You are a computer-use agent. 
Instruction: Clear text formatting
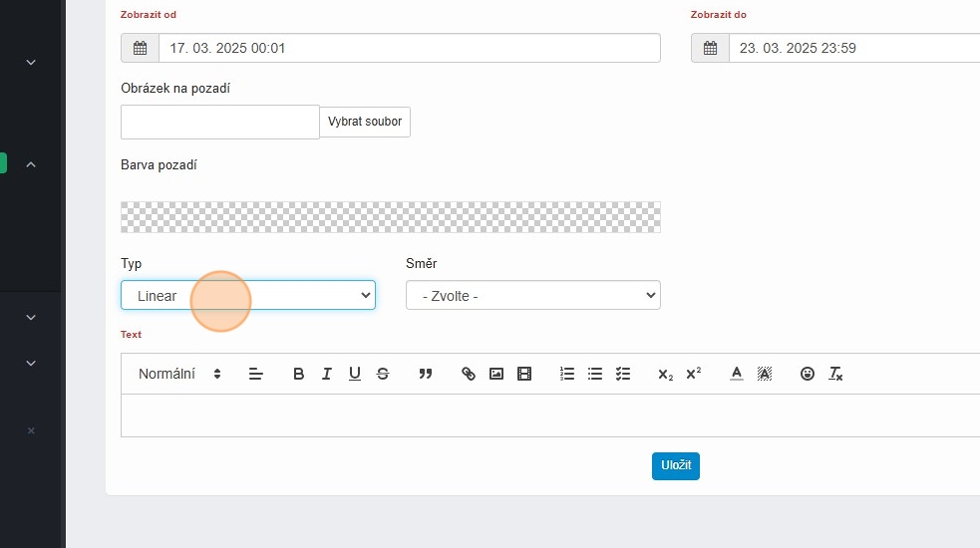tap(835, 375)
